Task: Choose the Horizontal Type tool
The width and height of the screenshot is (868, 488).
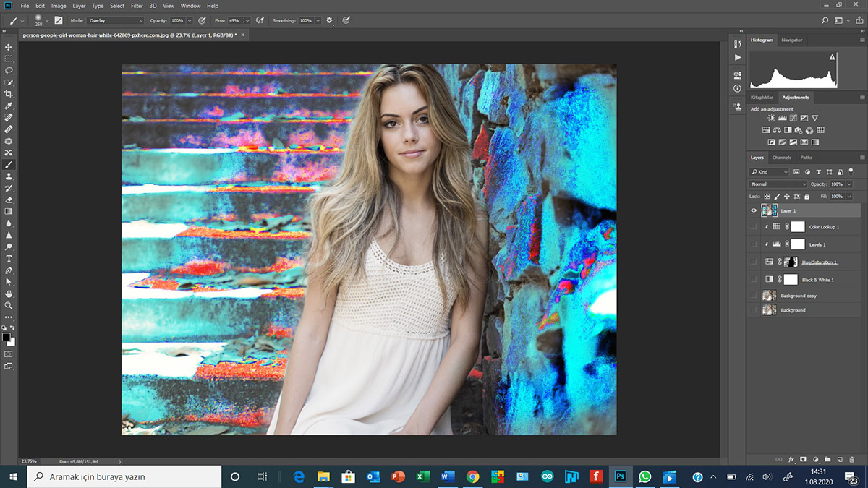Action: coord(9,258)
